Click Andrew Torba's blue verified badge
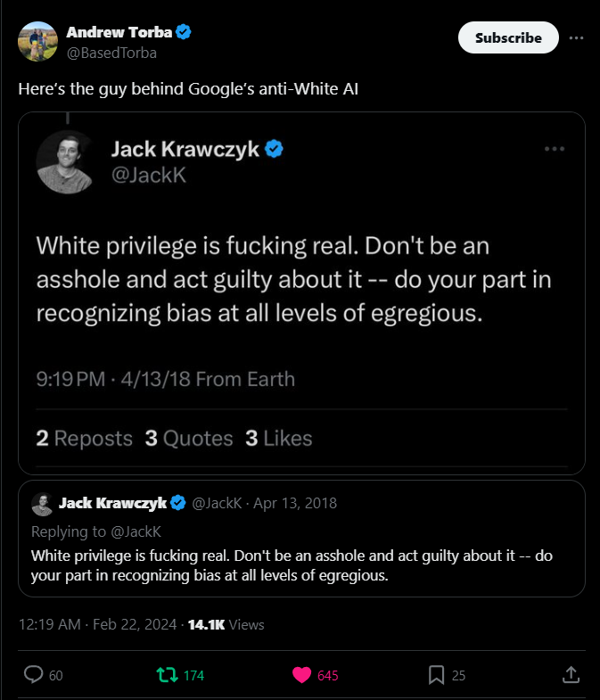The width and height of the screenshot is (600, 700). click(x=183, y=32)
